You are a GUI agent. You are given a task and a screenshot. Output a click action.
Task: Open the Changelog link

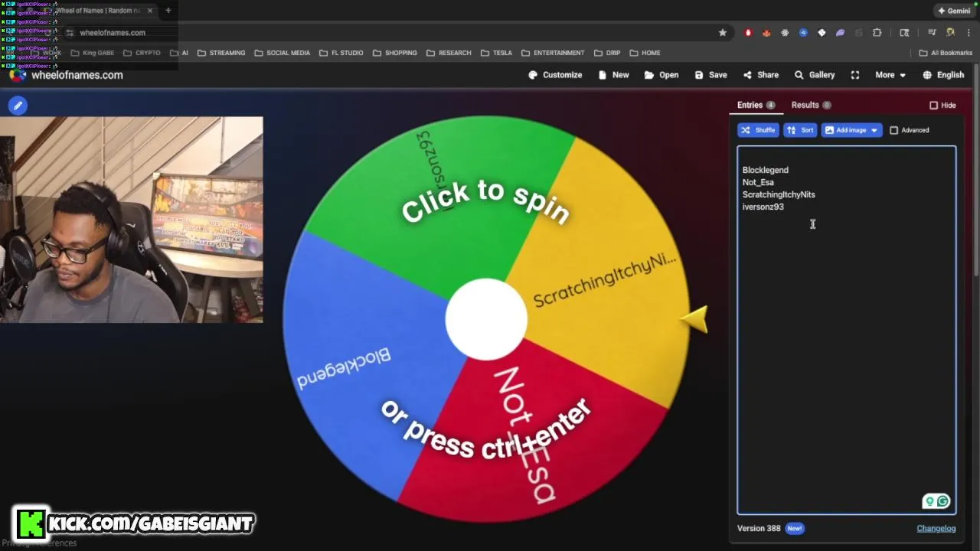coord(936,528)
